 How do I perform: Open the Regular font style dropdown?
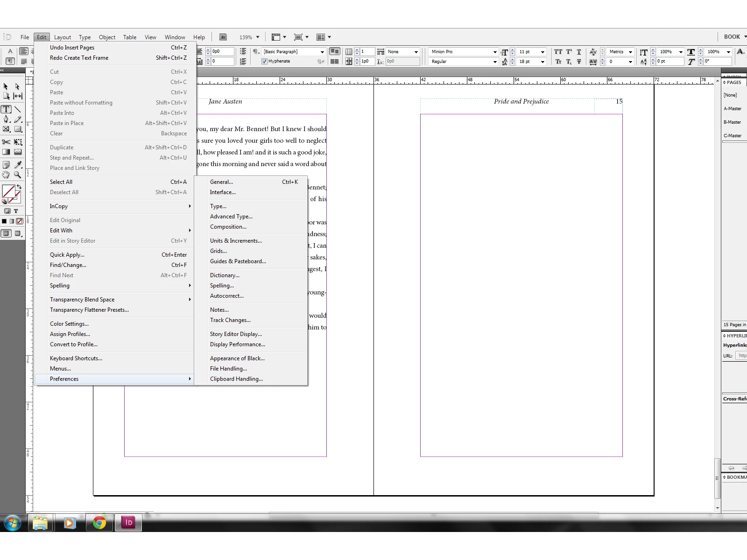[495, 62]
